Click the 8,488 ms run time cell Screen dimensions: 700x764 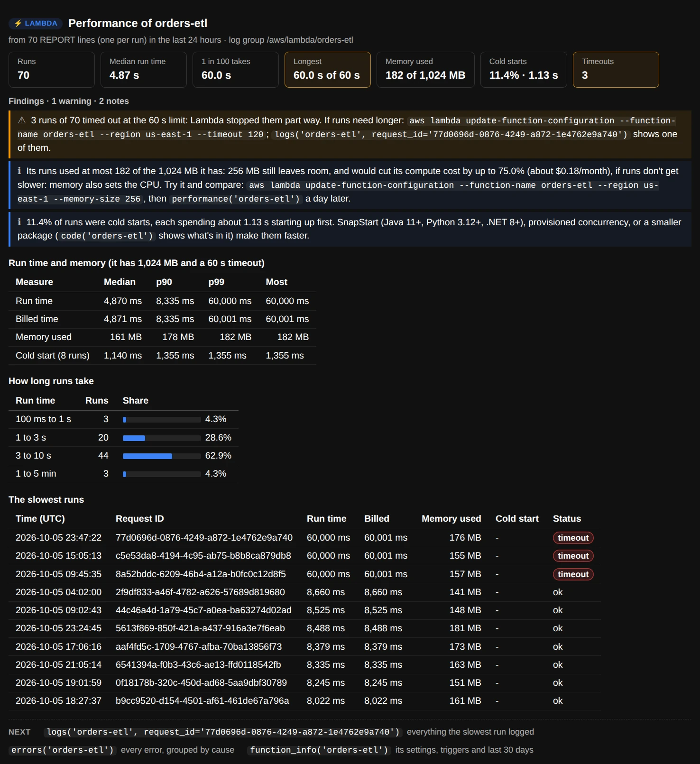(x=326, y=628)
